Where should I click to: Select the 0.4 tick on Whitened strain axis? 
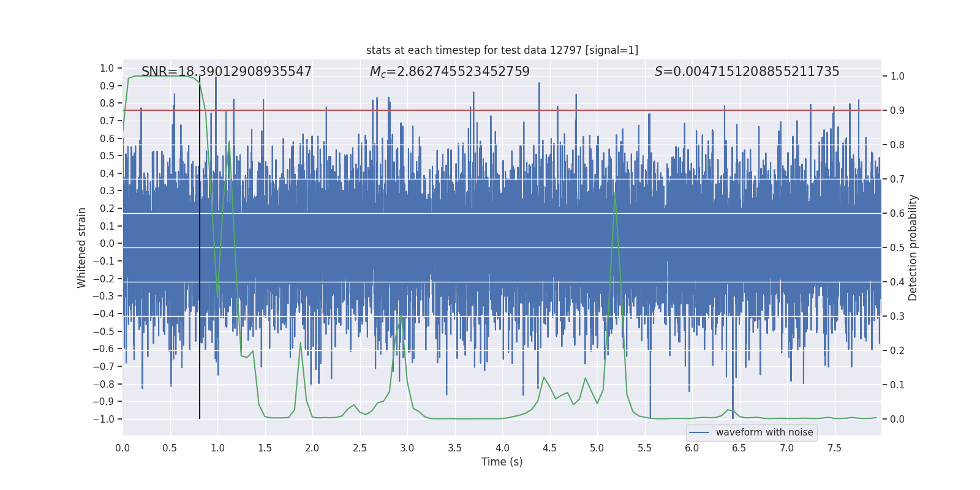coord(107,173)
